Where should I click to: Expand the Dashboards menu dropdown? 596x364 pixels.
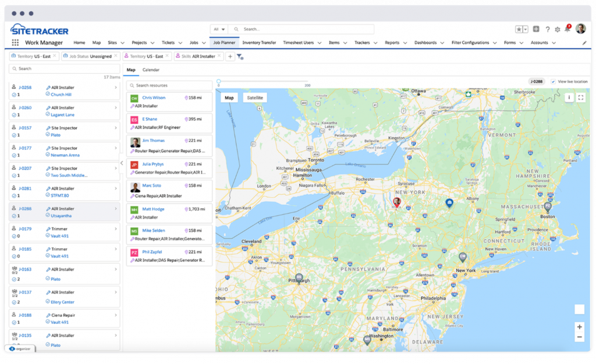click(x=442, y=43)
